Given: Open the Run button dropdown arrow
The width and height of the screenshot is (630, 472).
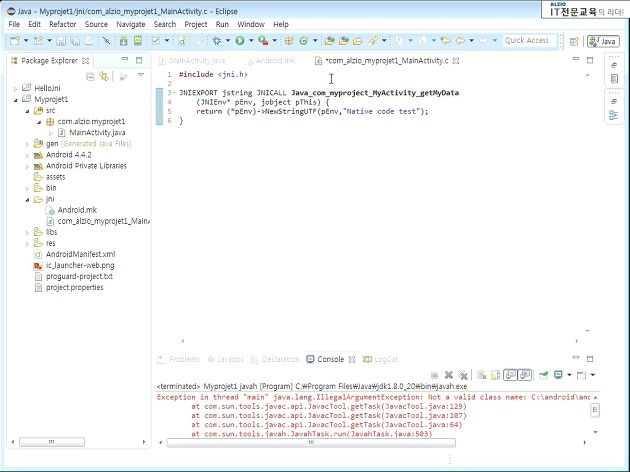Looking at the screenshot, I should (251, 41).
